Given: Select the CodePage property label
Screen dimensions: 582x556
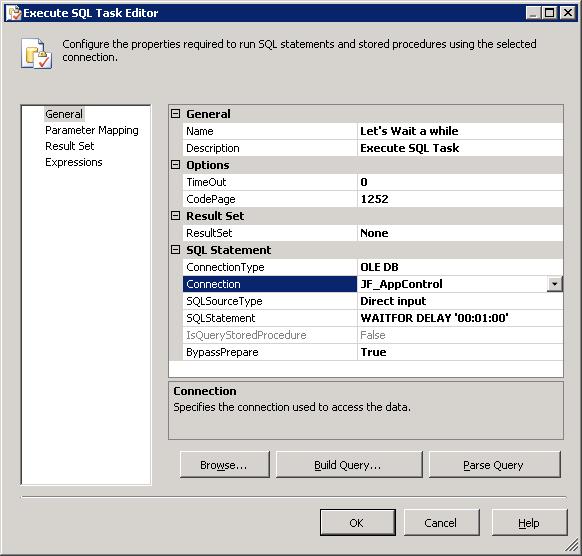Looking at the screenshot, I should [x=270, y=199].
